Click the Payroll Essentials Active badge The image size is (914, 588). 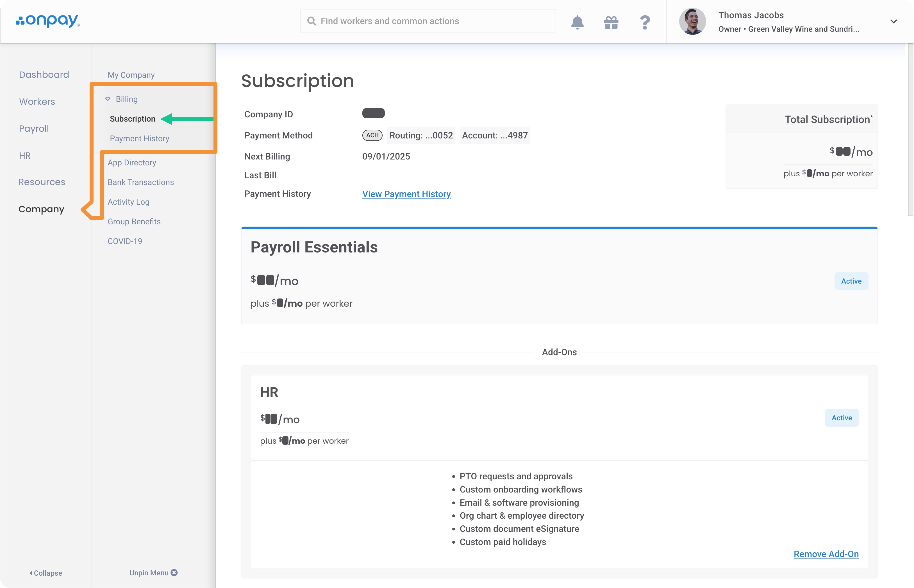[851, 281]
